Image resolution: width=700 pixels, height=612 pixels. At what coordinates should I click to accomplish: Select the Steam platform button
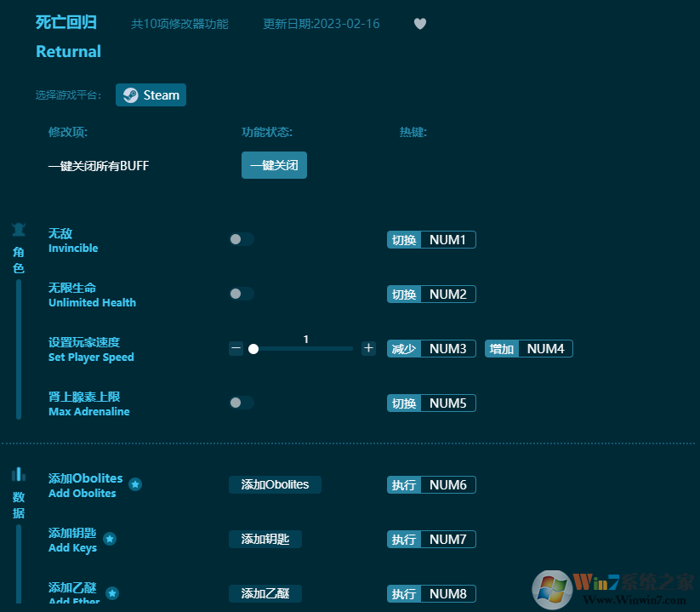click(x=151, y=95)
